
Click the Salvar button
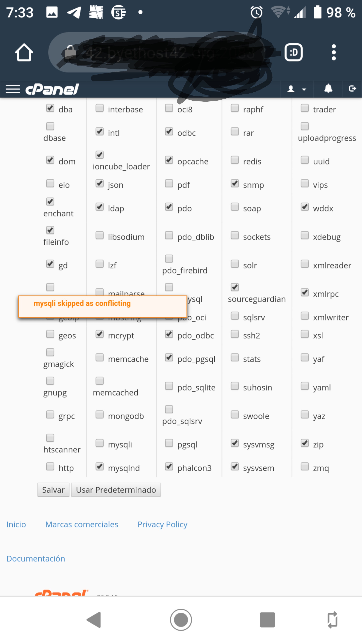coord(53,490)
